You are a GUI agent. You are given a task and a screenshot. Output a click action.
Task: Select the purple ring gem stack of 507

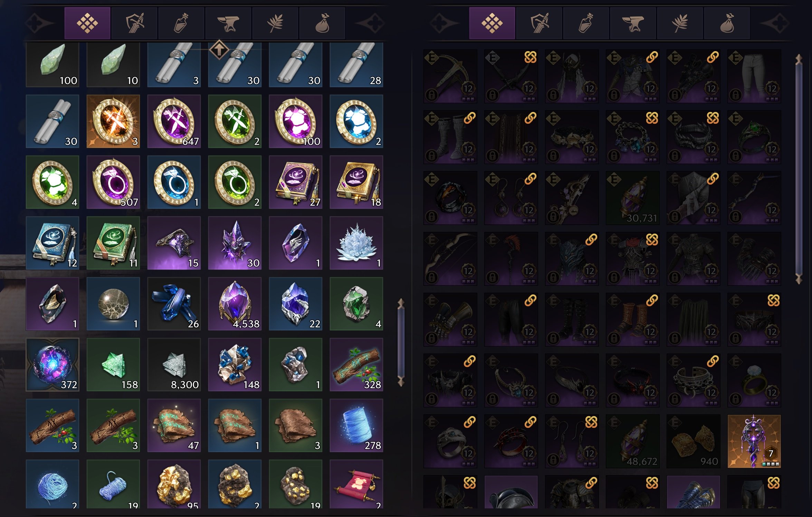(x=113, y=182)
